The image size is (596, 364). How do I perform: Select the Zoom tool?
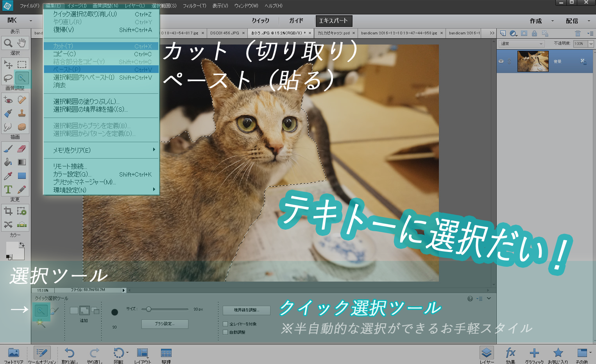tap(8, 43)
